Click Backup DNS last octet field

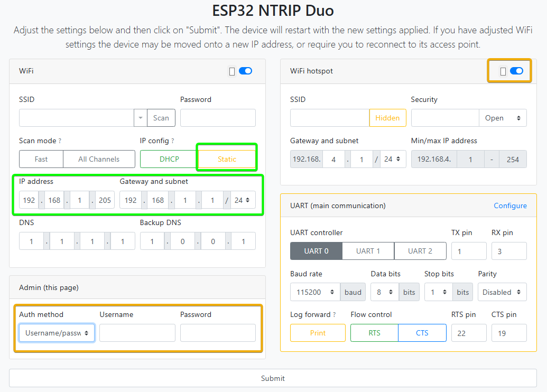coord(243,241)
